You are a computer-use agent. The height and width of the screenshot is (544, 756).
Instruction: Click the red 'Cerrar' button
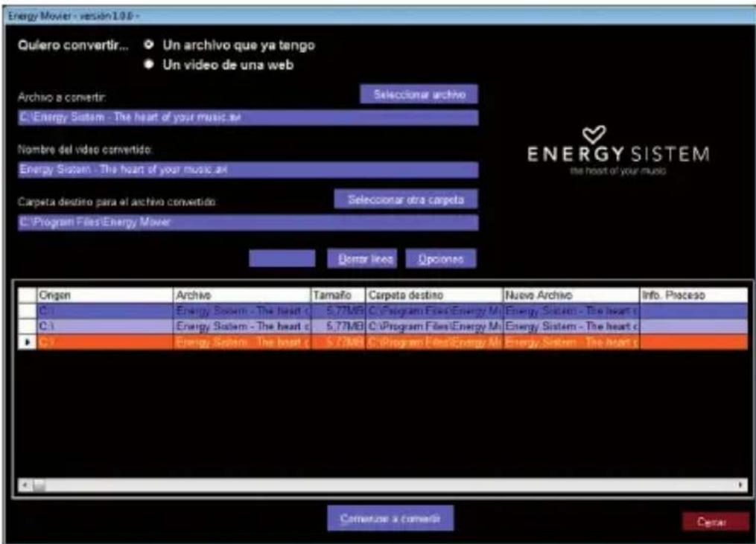715,522
